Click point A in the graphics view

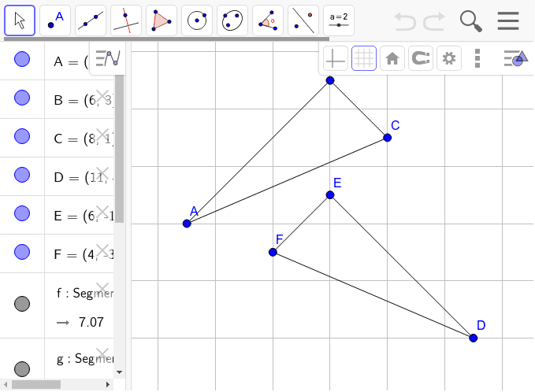[x=187, y=224]
